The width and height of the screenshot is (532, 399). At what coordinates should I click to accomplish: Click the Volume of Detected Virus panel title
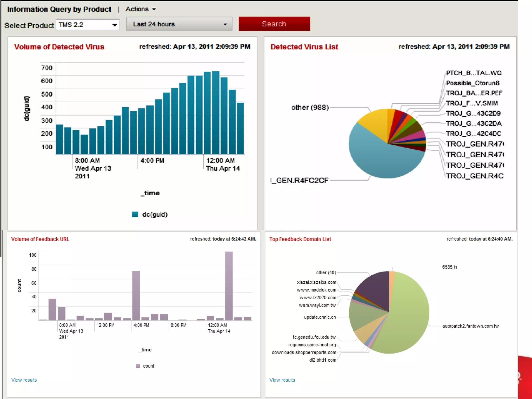tap(59, 47)
